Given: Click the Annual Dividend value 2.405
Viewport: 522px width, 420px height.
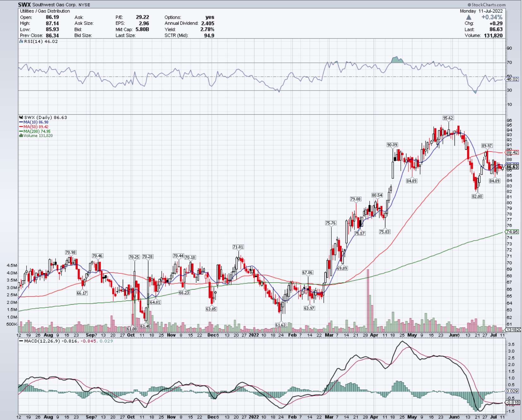Looking at the screenshot, I should [208, 23].
